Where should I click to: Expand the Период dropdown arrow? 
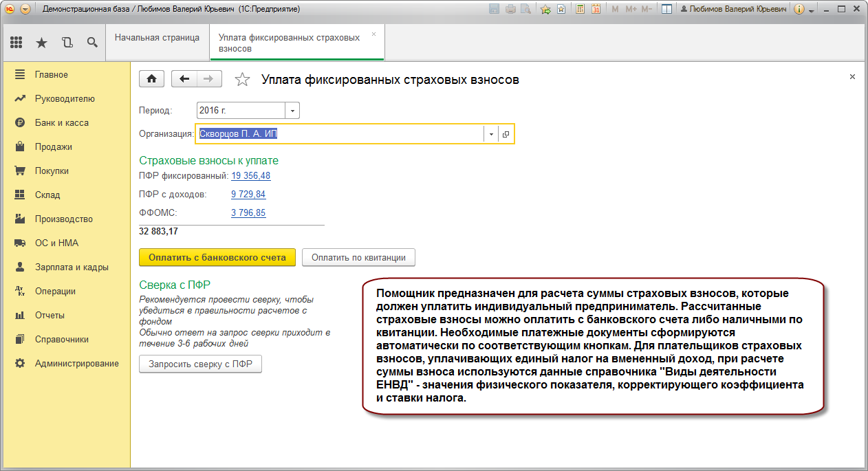click(x=292, y=111)
